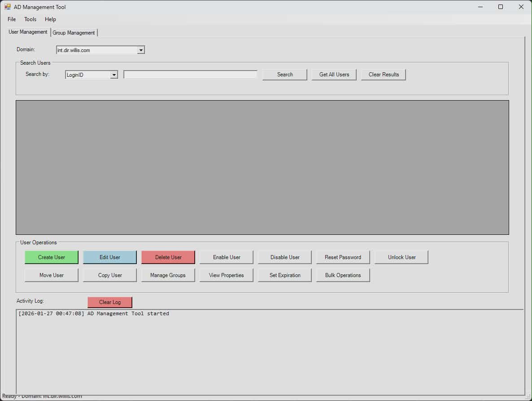The image size is (532, 401).
Task: Switch to the Group Management tab
Action: [74, 32]
